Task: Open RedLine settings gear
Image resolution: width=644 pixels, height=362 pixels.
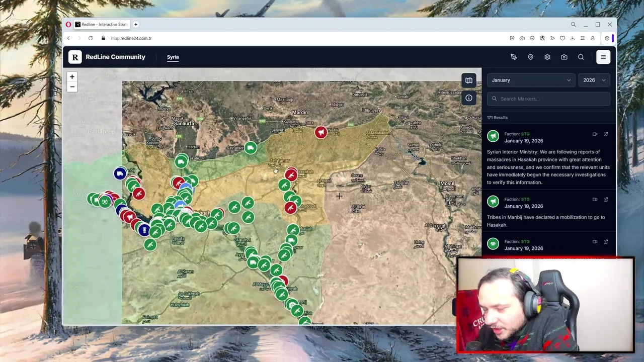Action: (x=547, y=57)
